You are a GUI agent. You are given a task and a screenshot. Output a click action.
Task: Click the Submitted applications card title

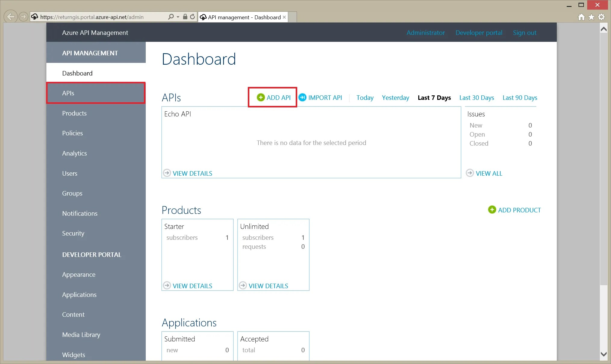180,339
